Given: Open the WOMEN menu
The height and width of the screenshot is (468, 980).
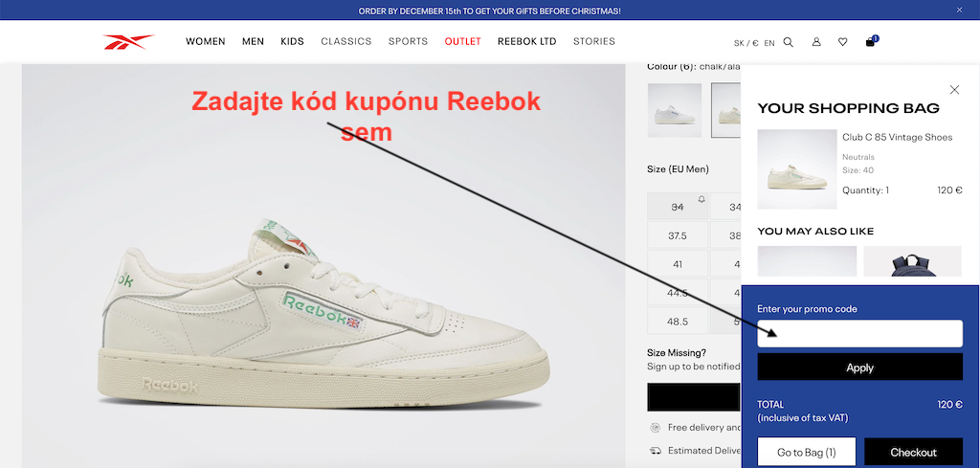Looking at the screenshot, I should click(206, 41).
